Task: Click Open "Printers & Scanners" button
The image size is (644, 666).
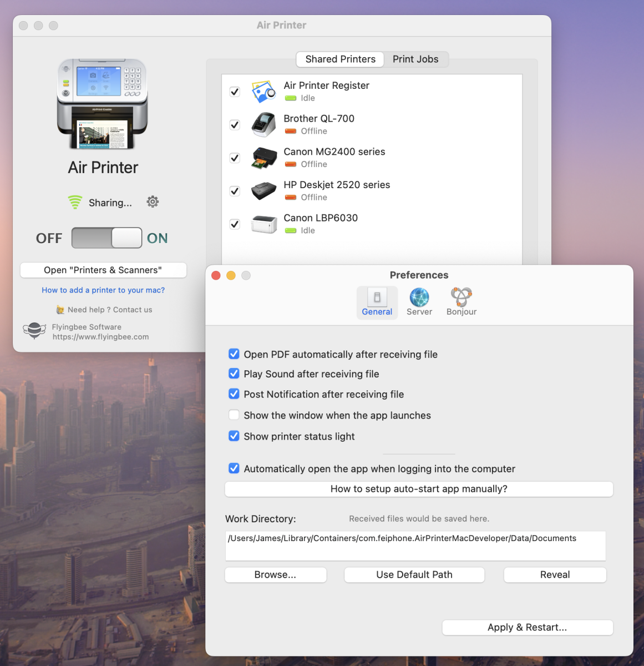Action: [x=103, y=270]
